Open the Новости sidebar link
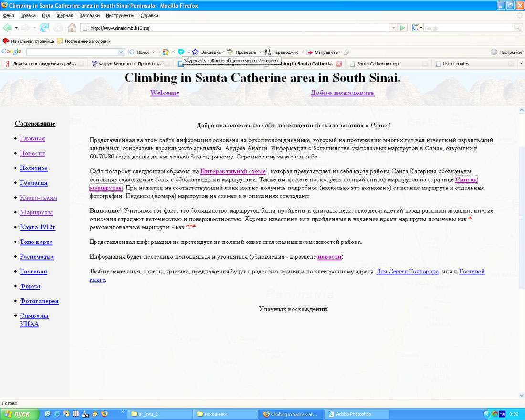 32,153
